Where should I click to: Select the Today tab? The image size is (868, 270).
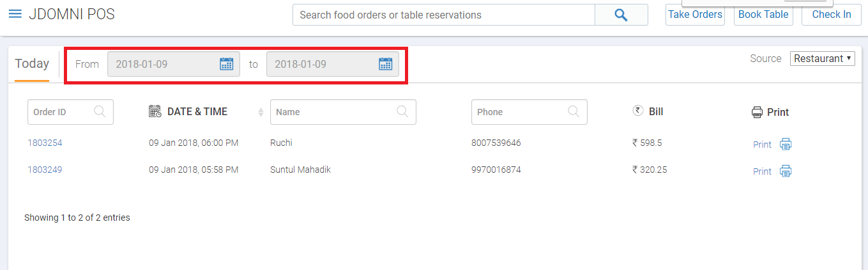tap(32, 63)
